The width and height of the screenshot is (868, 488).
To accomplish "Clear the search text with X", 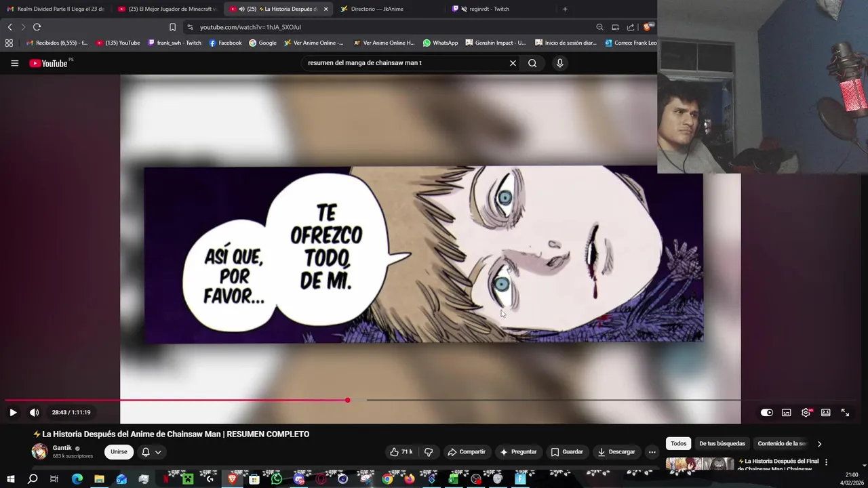I will coord(513,63).
